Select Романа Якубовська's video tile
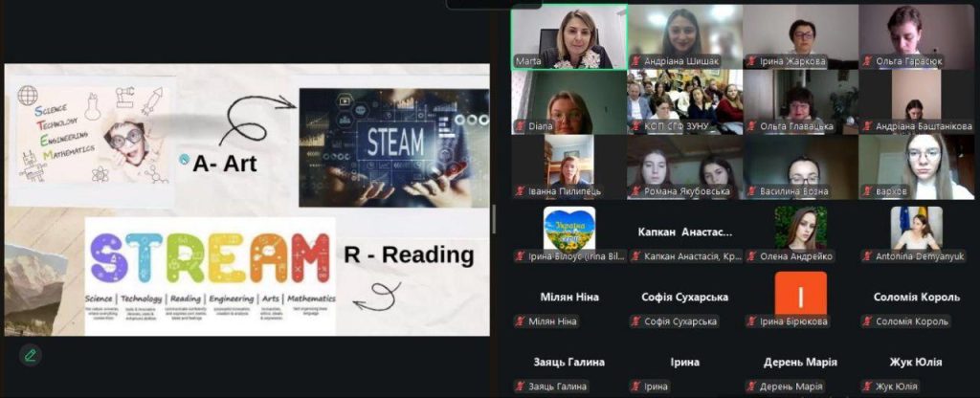This screenshot has width=980, height=398. [684, 165]
